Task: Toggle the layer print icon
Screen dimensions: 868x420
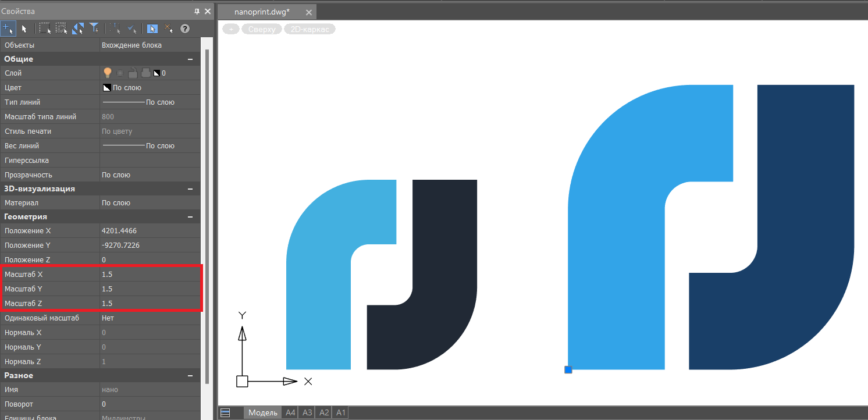Action: [145, 73]
